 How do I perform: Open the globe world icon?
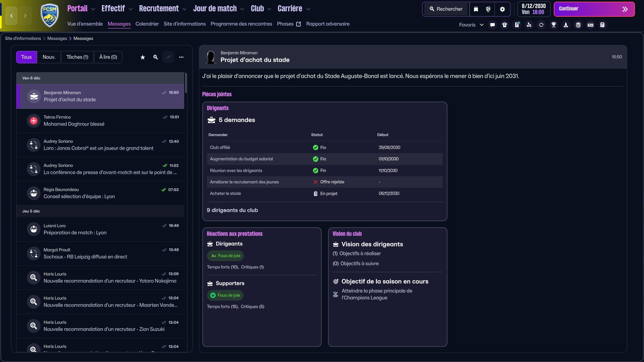(x=488, y=9)
